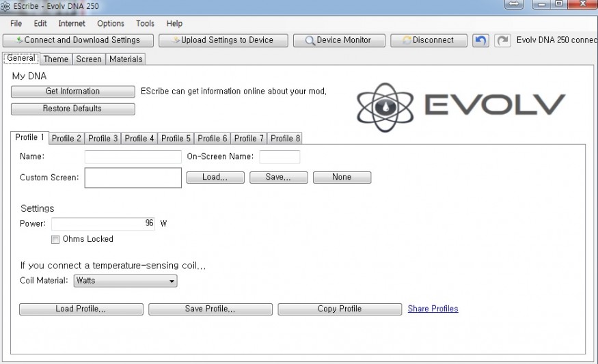Click the Custom Screen preview box
This screenshot has width=598, height=364.
[x=133, y=178]
